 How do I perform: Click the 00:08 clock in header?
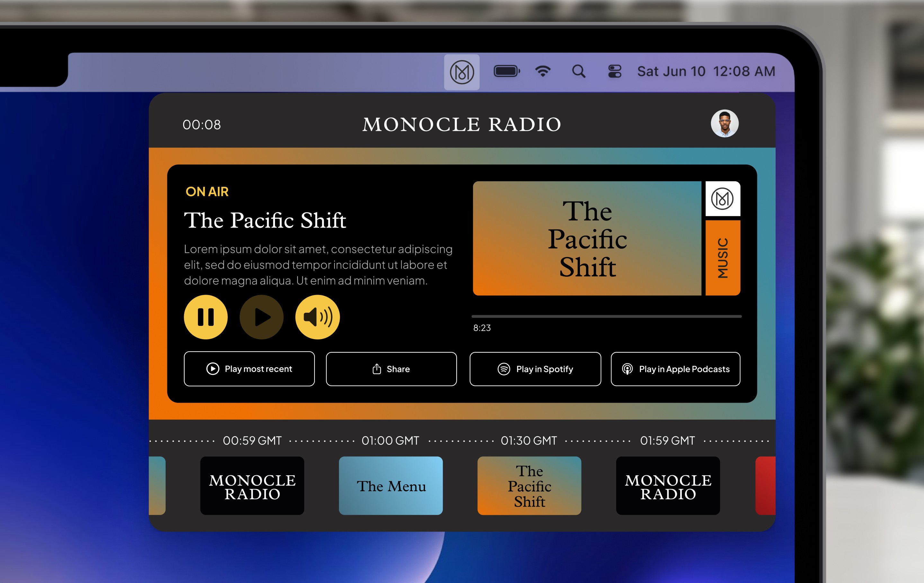click(x=201, y=125)
